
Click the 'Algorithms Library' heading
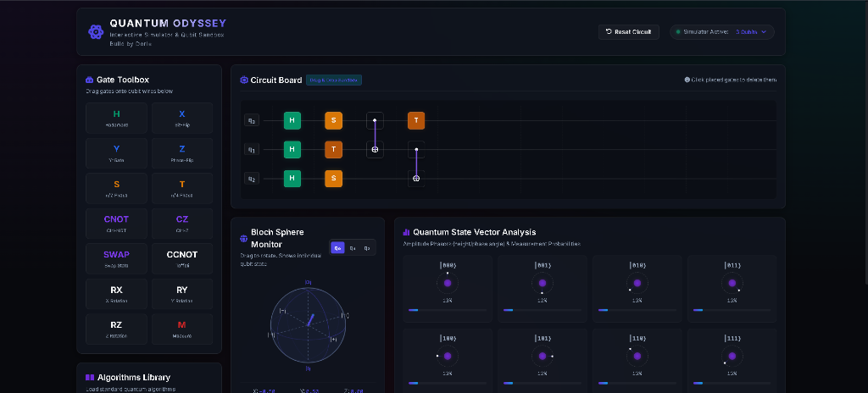click(x=133, y=378)
